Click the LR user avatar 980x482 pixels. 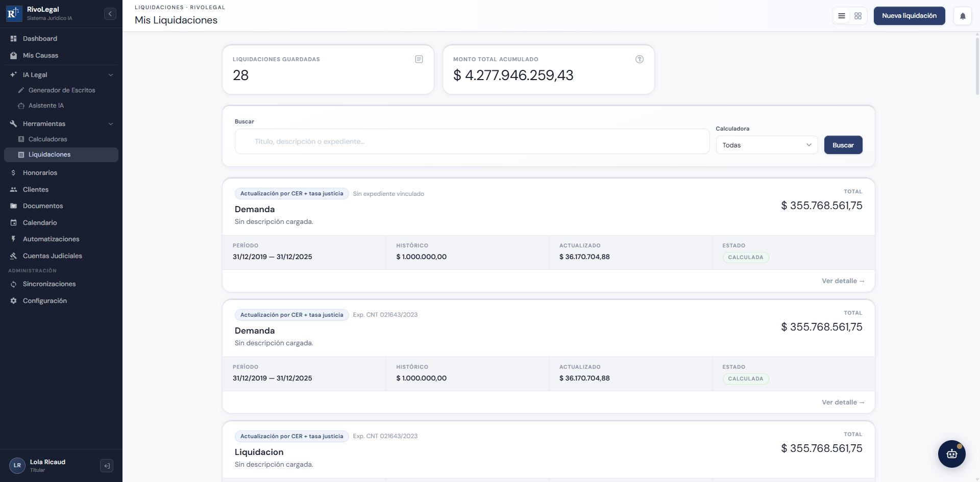pyautogui.click(x=17, y=465)
